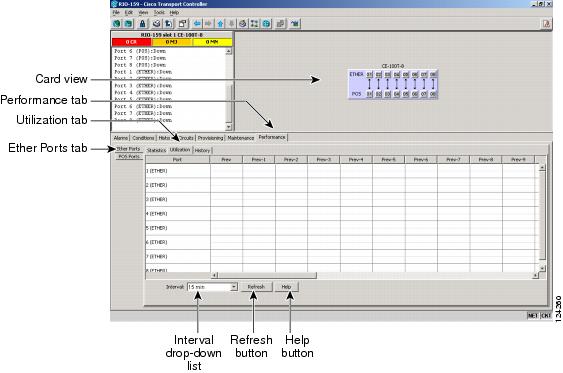Select the Utilization sub-tab
Viewport: 563px width, 373px height.
click(180, 150)
